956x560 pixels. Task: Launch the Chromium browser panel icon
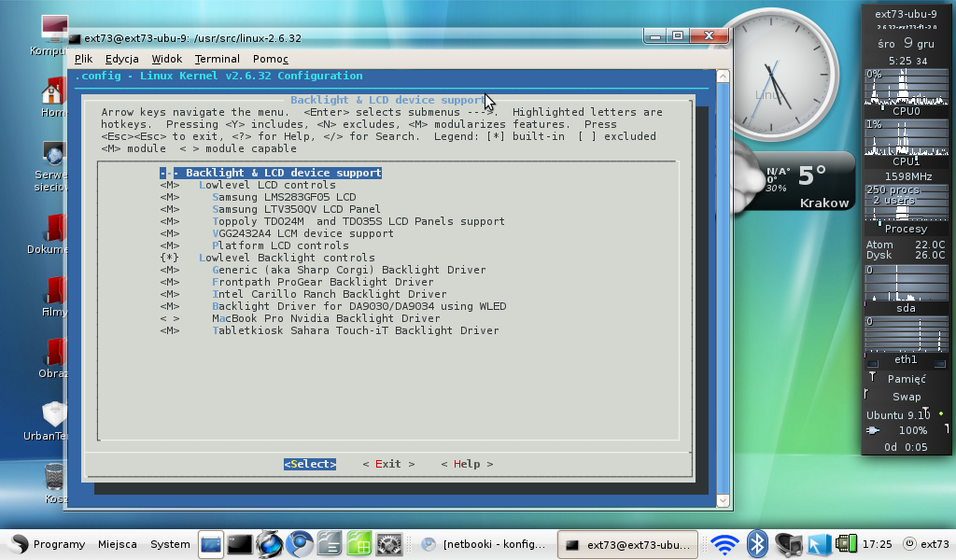(x=300, y=544)
